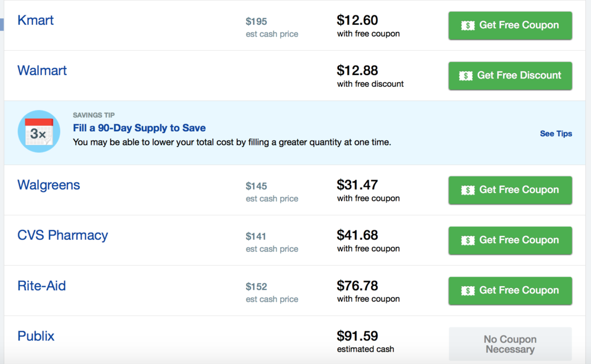Screen dimensions: 591x364
Task: Open the Walmart pharmacy link
Action: pos(42,71)
